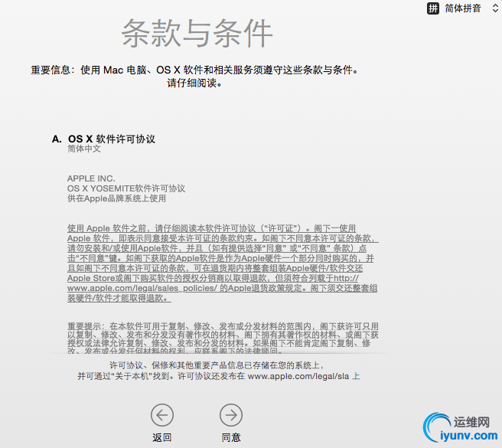
Task: Open www.apple.com/legal/sales_policies/ link in agreement
Action: 142,288
